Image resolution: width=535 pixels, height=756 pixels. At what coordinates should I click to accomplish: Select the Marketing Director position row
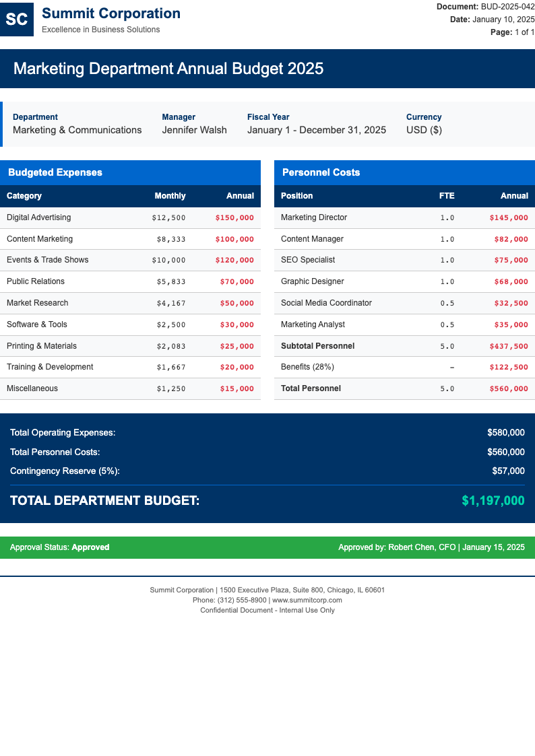point(314,217)
